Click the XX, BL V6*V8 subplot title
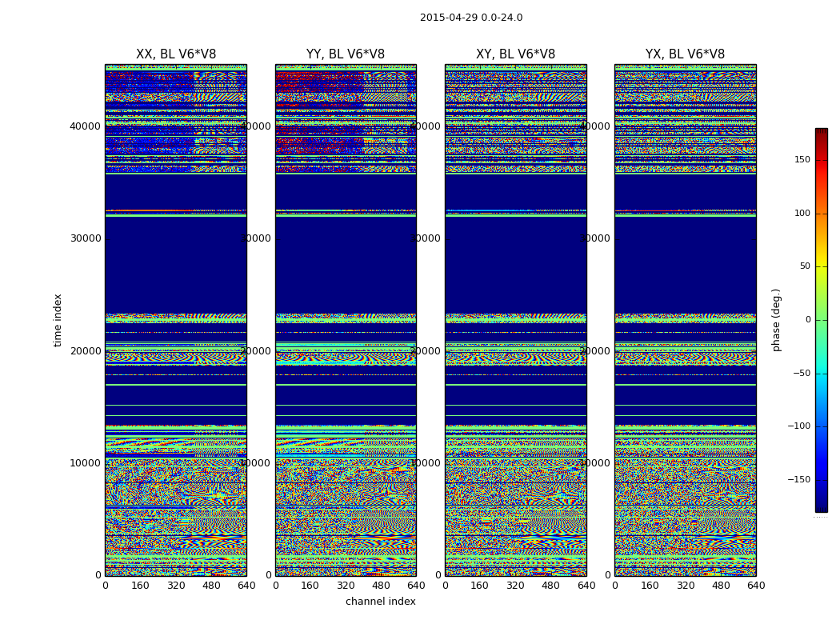The image size is (840, 640). pos(176,54)
